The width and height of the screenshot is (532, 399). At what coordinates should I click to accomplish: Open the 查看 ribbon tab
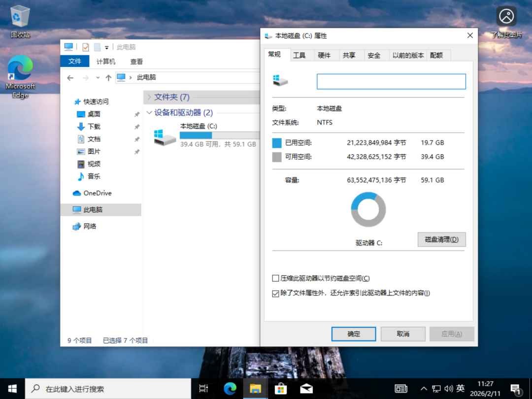click(136, 62)
